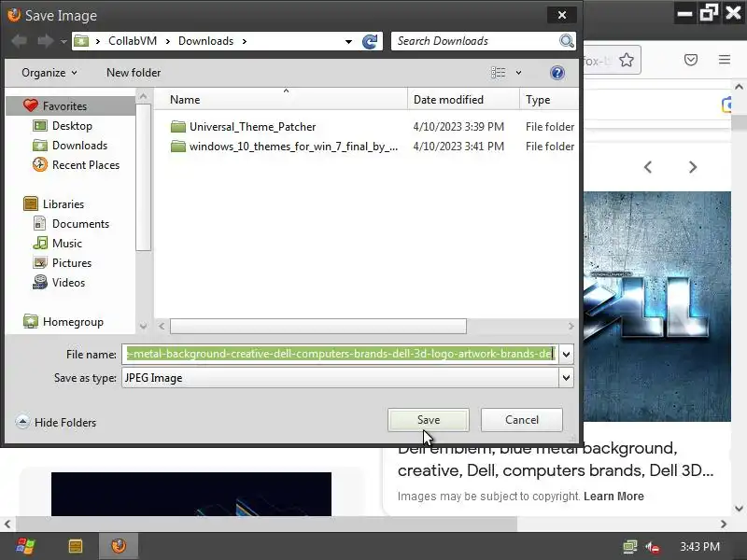747x560 pixels.
Task: Select Homegroup in the navigation pane
Action: click(x=73, y=322)
